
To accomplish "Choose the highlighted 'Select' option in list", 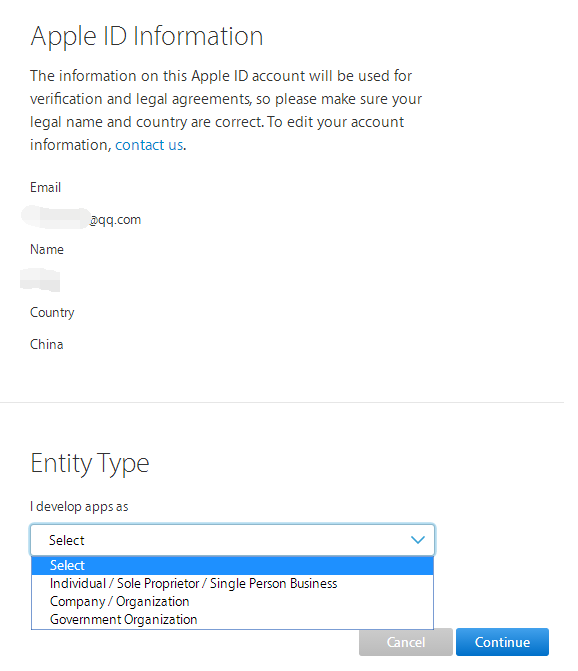I will 232,565.
